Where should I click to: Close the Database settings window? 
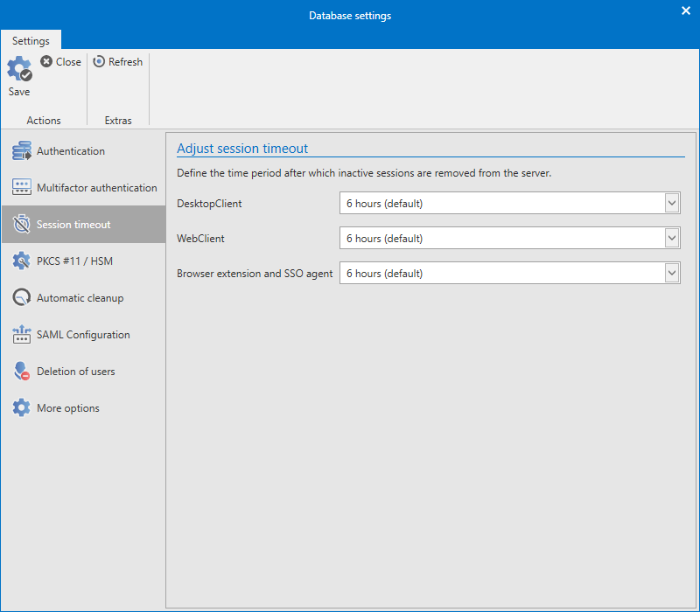[x=686, y=10]
